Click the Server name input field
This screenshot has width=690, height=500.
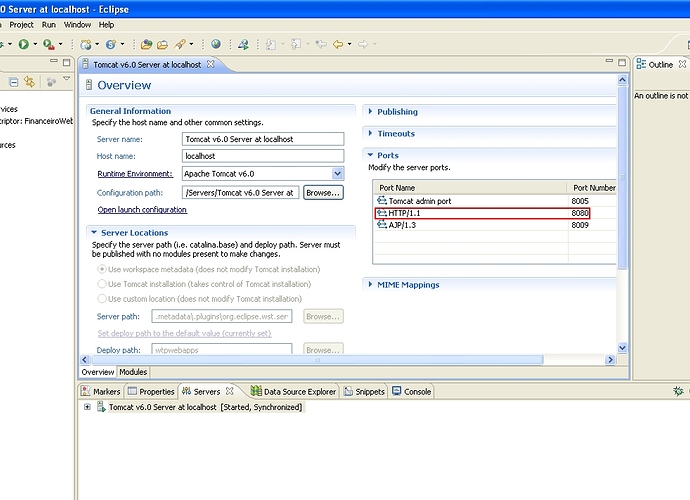click(x=263, y=139)
